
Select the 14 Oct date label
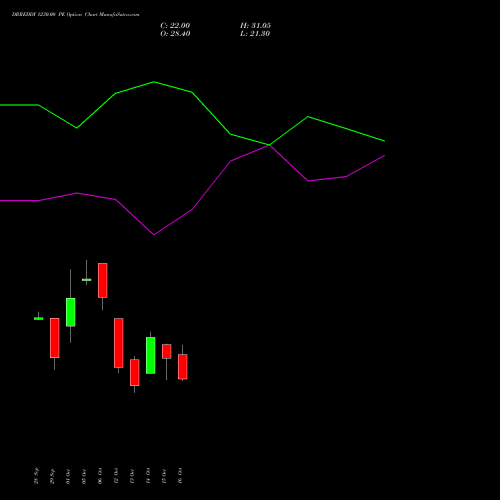coord(148,476)
